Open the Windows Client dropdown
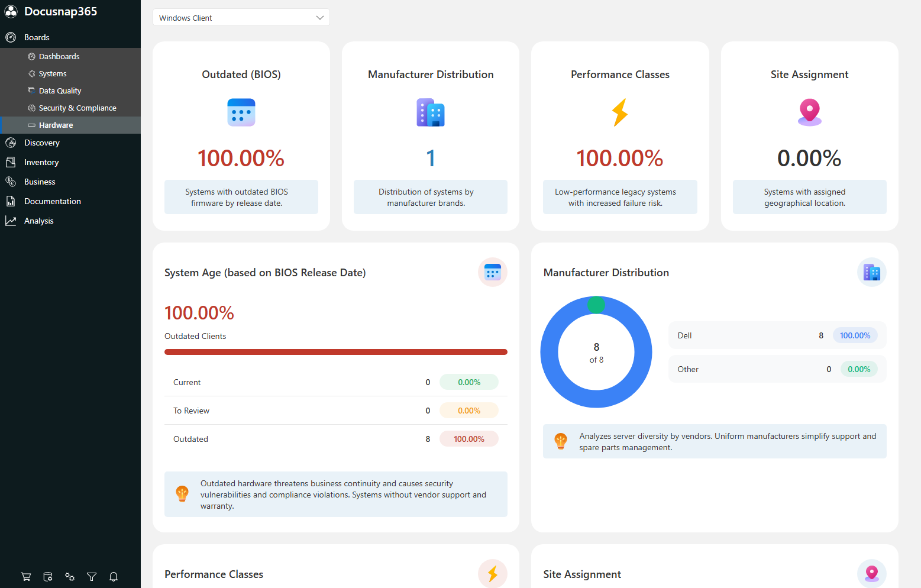 coord(241,18)
